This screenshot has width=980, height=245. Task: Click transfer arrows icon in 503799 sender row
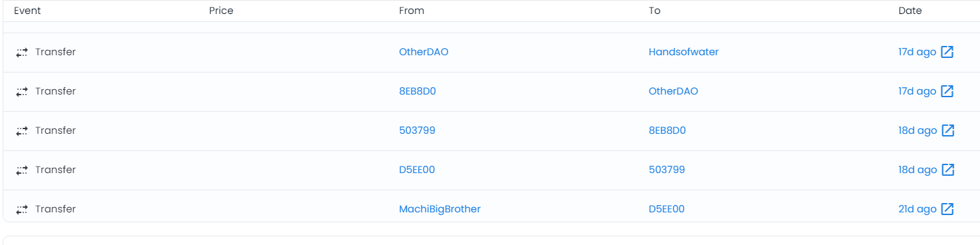point(22,130)
